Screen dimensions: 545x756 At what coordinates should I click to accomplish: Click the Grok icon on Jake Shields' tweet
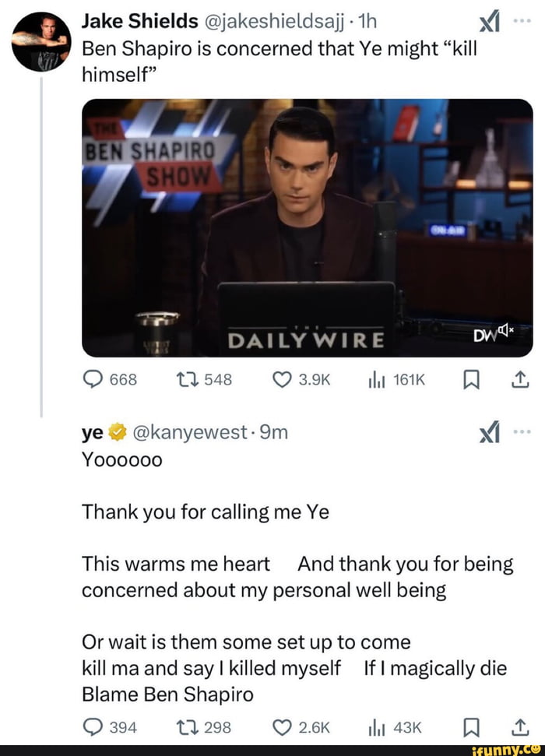point(490,22)
